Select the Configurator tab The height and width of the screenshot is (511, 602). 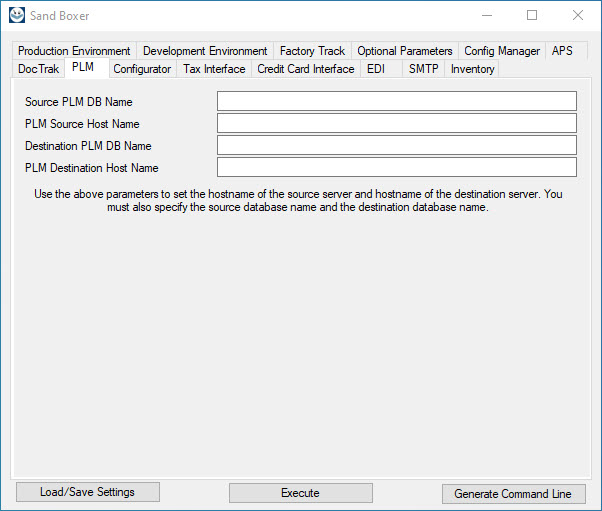click(142, 69)
